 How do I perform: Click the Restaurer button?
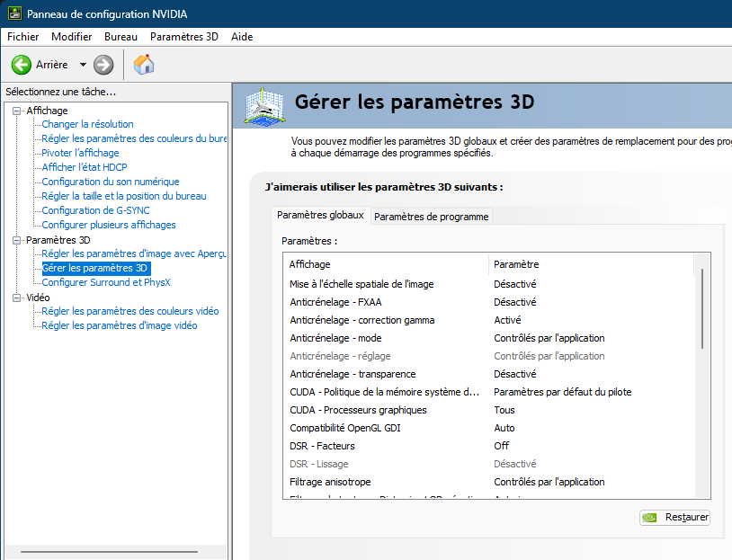pos(675,518)
